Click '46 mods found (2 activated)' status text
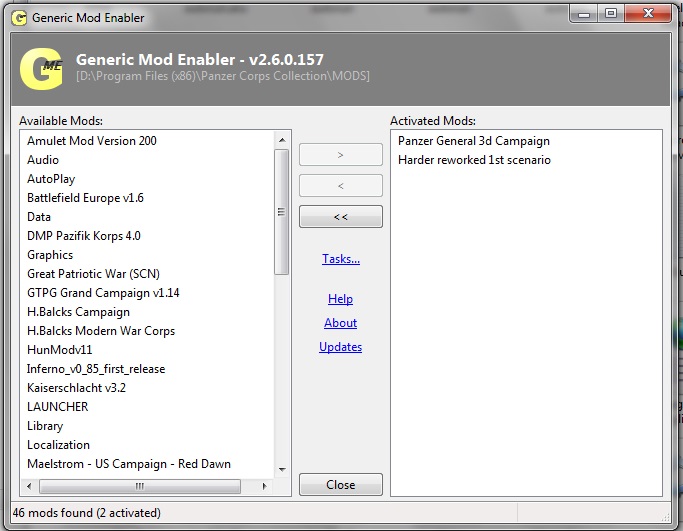683x531 pixels. tap(87, 513)
